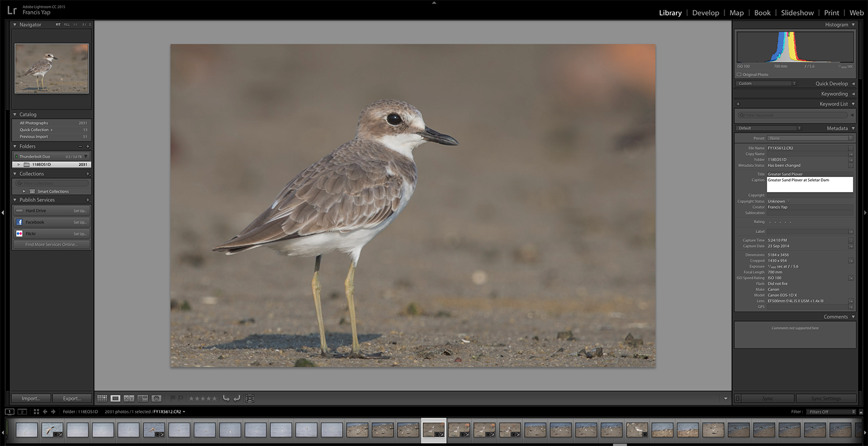Open People face view icon
The image size is (868, 446).
(x=156, y=399)
